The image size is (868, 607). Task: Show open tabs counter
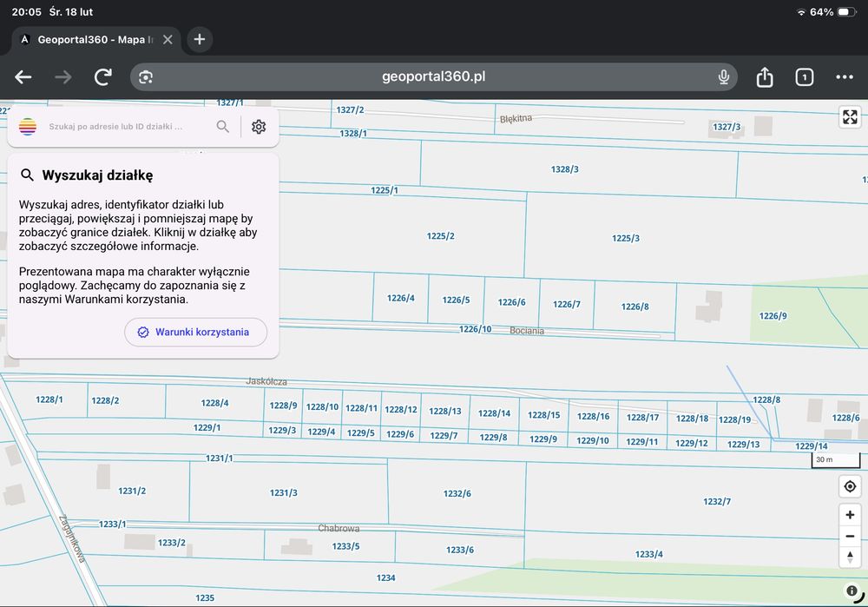pos(805,77)
